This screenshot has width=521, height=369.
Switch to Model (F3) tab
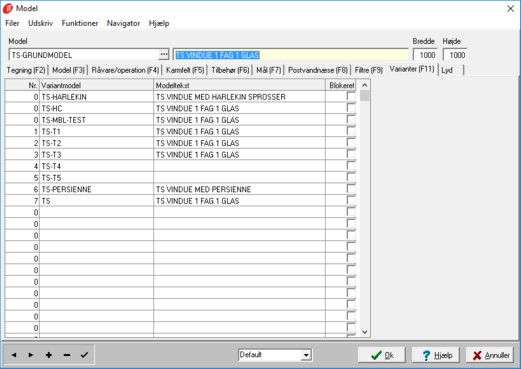tap(68, 70)
